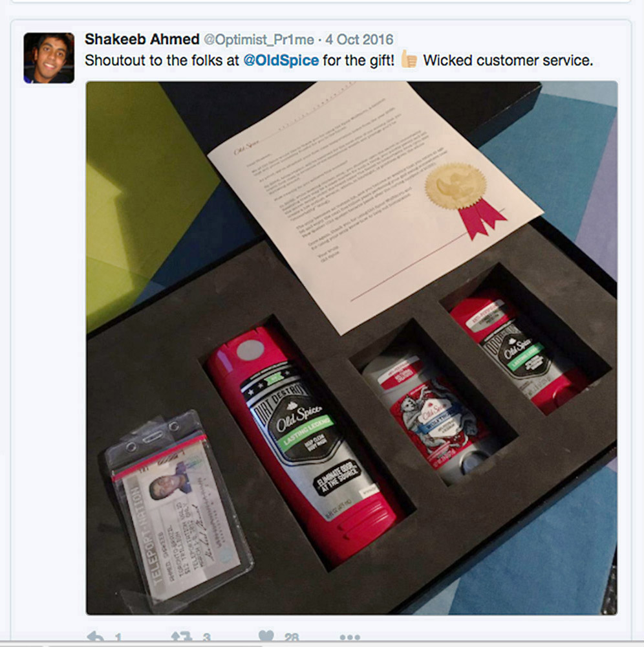Open Shakeeb Ahmed's profile picture

click(48, 58)
